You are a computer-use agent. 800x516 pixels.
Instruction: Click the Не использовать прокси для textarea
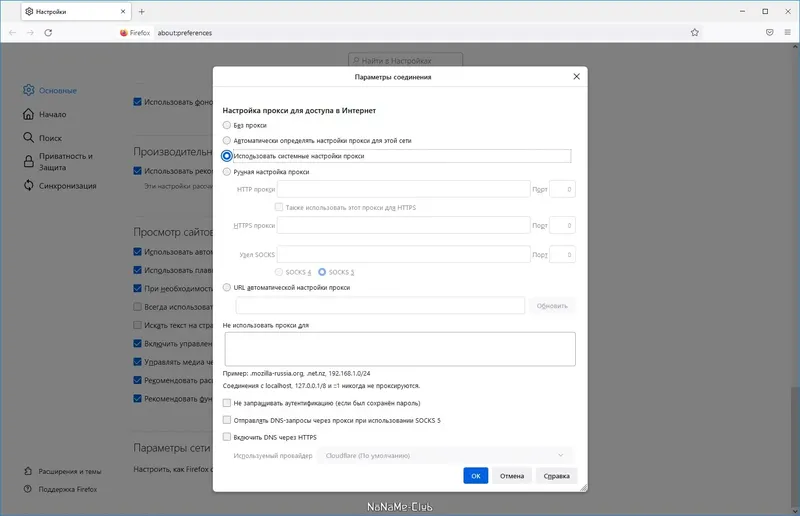(x=400, y=349)
